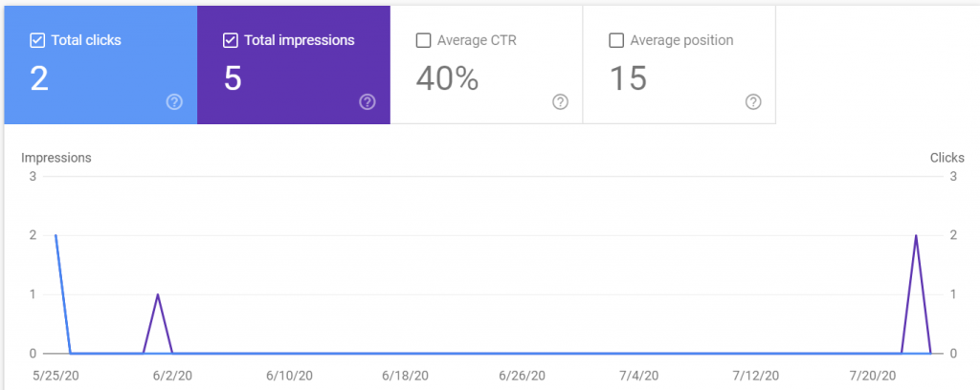Select the chart's starting peak at 5/25/20
The height and width of the screenshot is (390, 980).
click(x=56, y=235)
